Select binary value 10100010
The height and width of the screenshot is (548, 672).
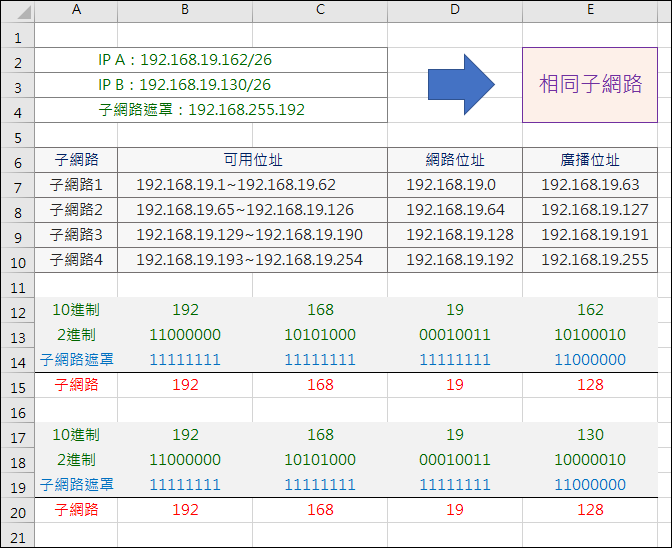click(590, 335)
